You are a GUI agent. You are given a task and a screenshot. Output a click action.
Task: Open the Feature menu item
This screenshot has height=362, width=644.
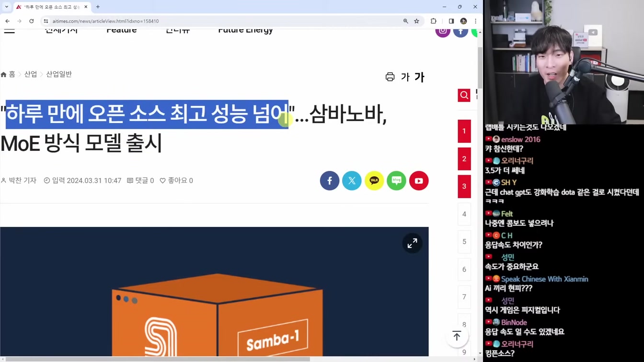click(x=121, y=31)
